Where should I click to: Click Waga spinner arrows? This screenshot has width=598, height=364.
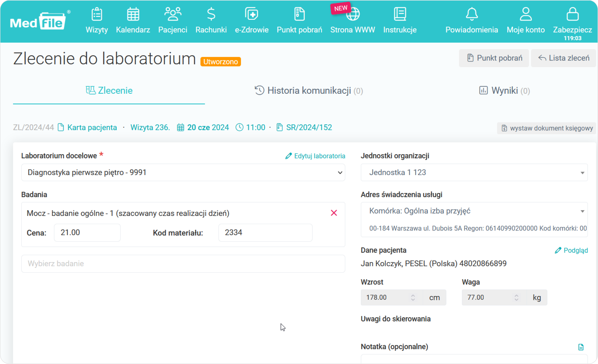[x=516, y=297]
